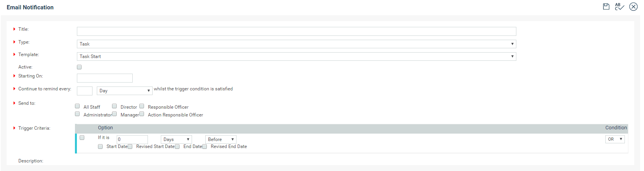Screen dimensions: 644x171
Task: Click the Starting On date field
Action: [105, 78]
